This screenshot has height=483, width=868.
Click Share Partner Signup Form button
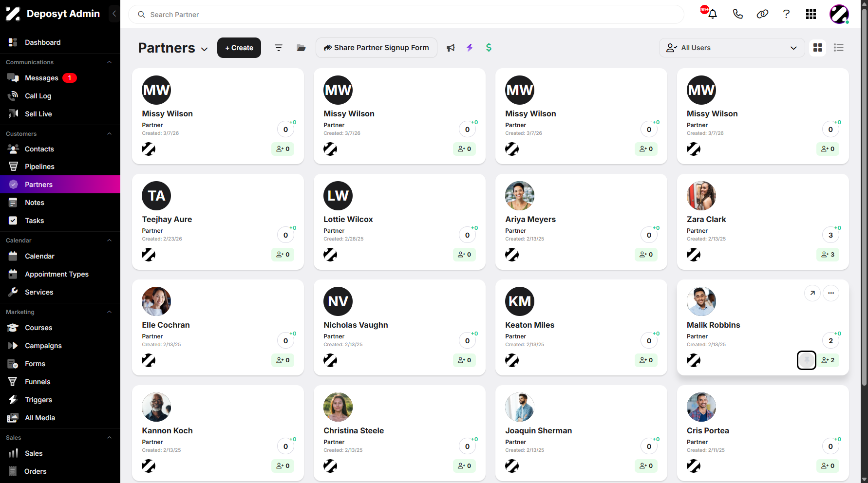[x=377, y=48]
